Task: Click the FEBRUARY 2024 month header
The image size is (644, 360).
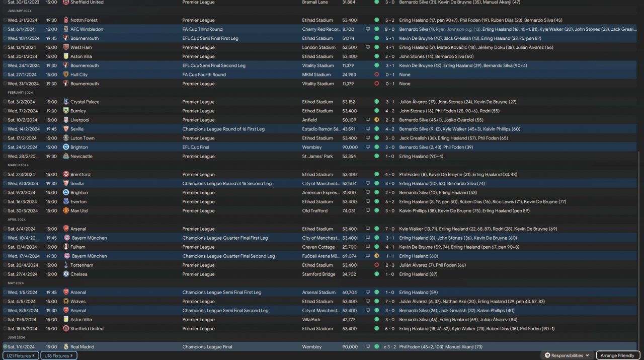Action: 20,93
